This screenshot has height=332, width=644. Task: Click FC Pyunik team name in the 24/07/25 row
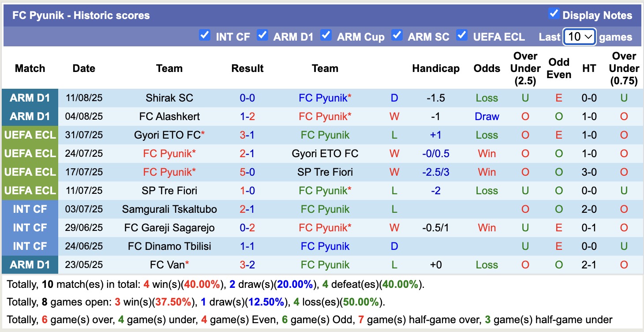(169, 154)
